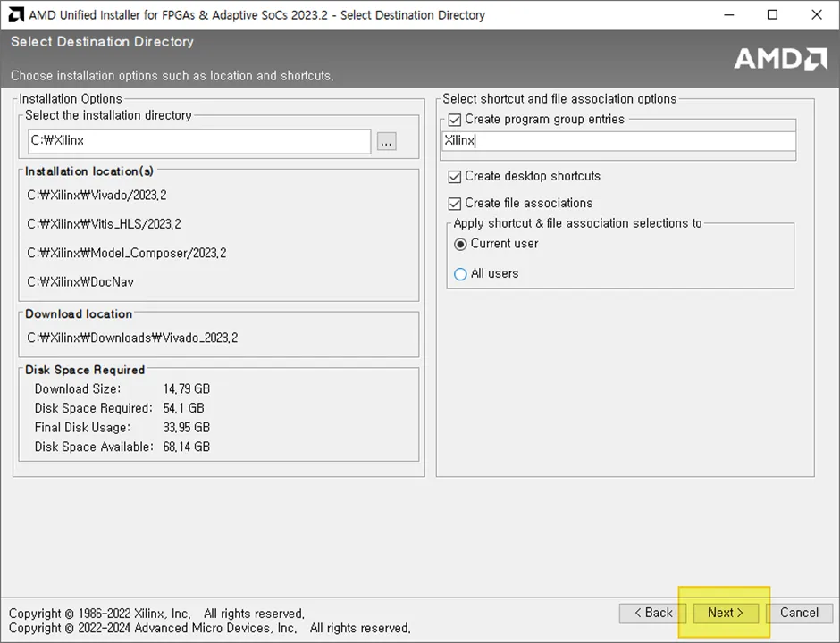Click the browse (...) directory button

point(386,141)
